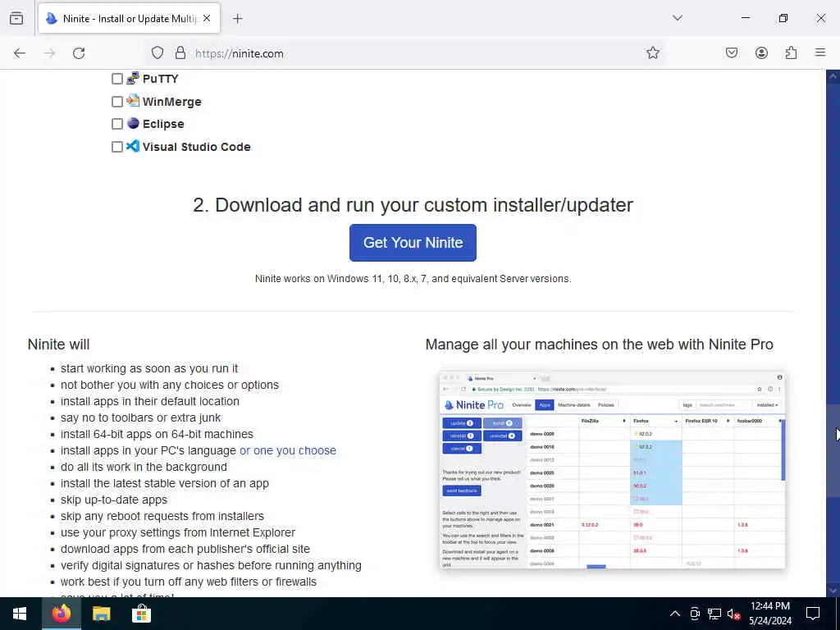Open the Firefox hamburger menu
840x630 pixels.
(x=820, y=52)
